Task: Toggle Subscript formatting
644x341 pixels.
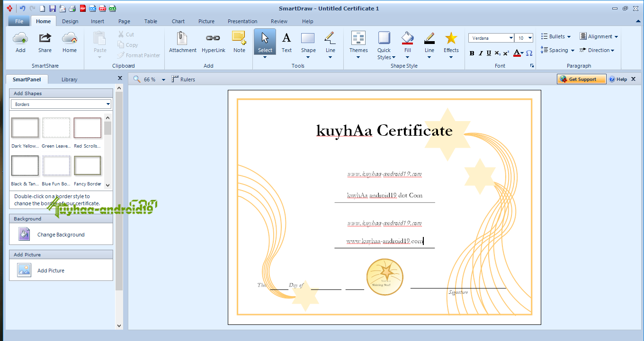Action: tap(498, 53)
